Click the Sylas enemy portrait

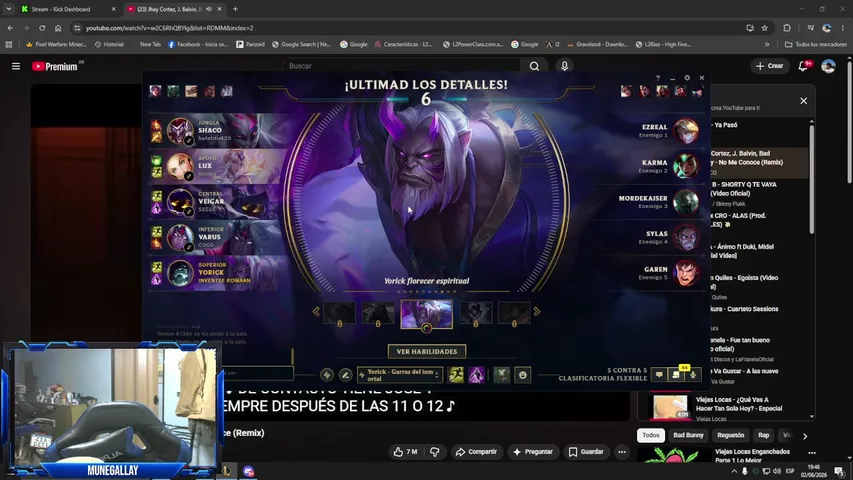coord(686,237)
